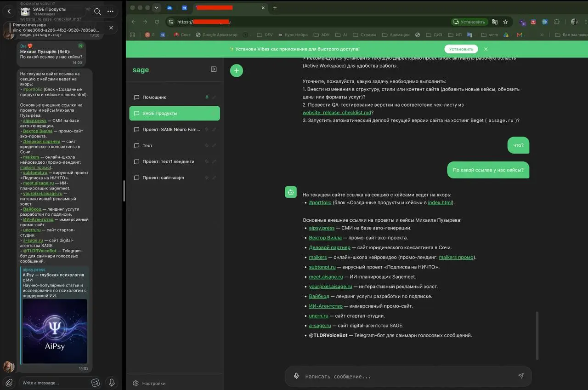
Task: Pin the Тест chat
Action: click(207, 145)
